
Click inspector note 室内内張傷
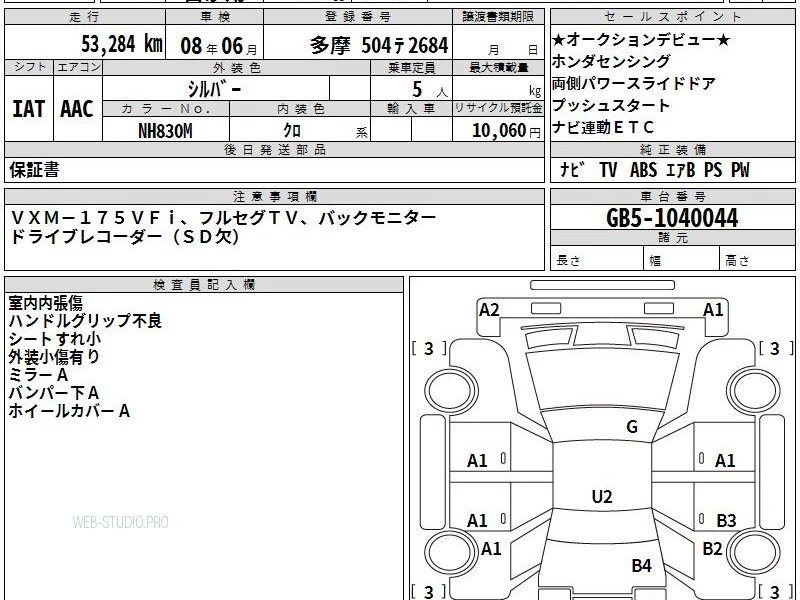[x=45, y=303]
